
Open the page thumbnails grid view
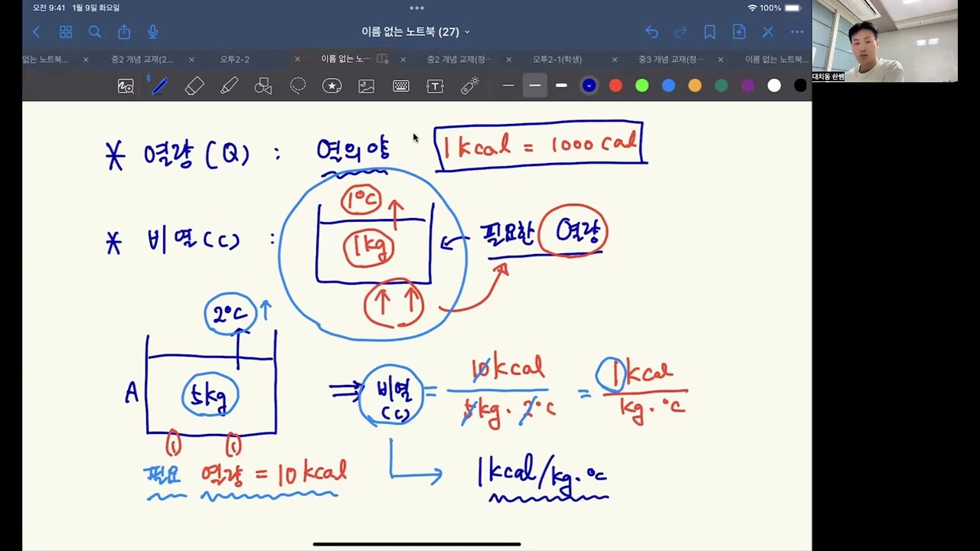[66, 32]
